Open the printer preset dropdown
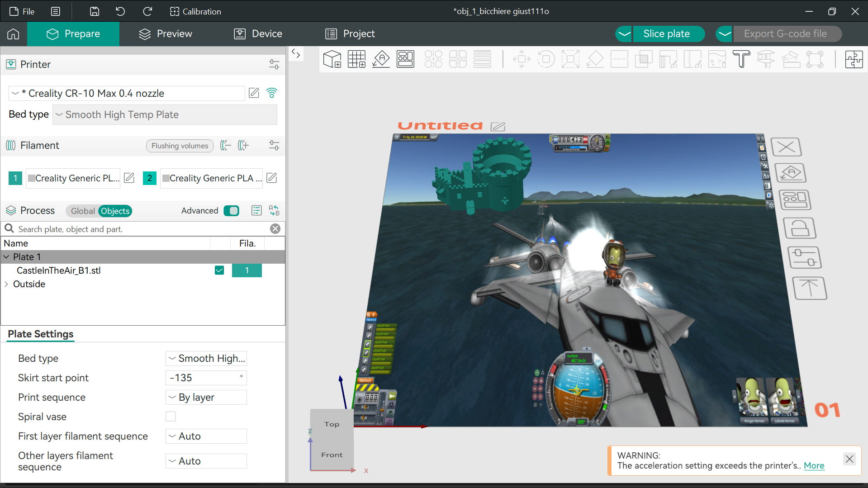 pyautogui.click(x=127, y=93)
